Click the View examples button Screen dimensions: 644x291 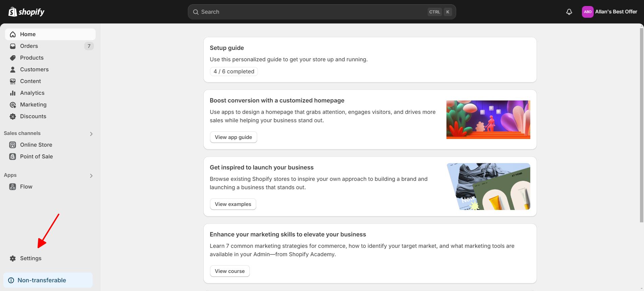click(233, 204)
